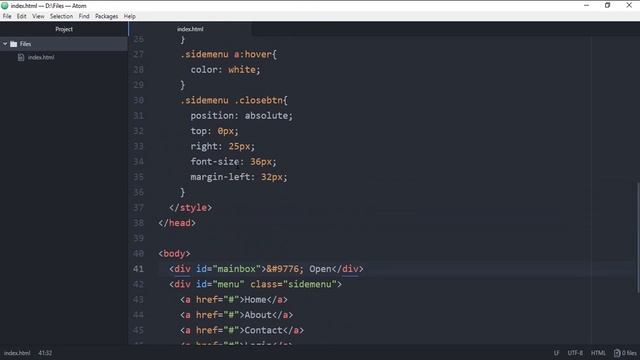
Task: Click the index.html file icon in tree
Action: click(21, 57)
